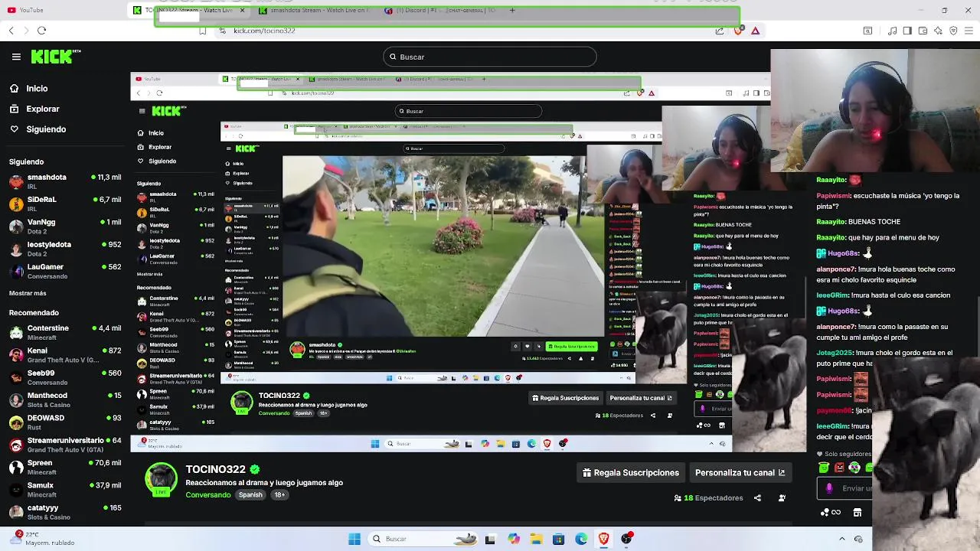Open shop icon below chat input
Viewport: 980px width, 551px height.
[857, 513]
